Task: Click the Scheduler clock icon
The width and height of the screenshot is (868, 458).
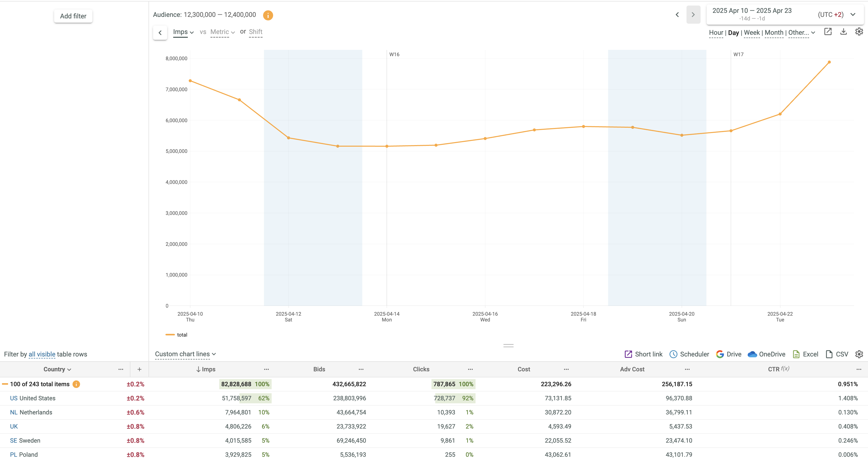Action: (x=673, y=354)
